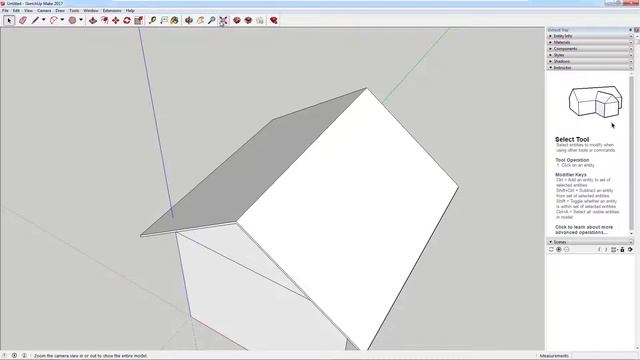The width and height of the screenshot is (640, 360).
Task: Select the Shapes polygon tool
Action: pos(72,20)
